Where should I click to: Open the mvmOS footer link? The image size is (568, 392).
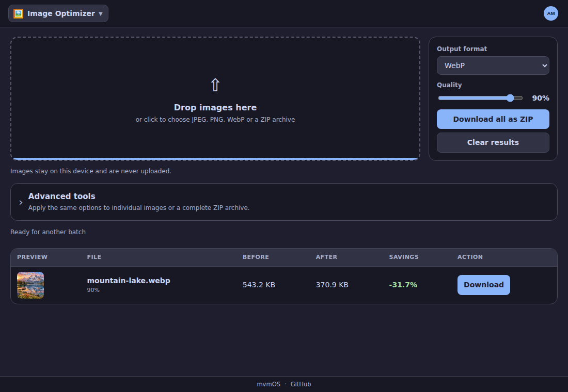point(269,384)
